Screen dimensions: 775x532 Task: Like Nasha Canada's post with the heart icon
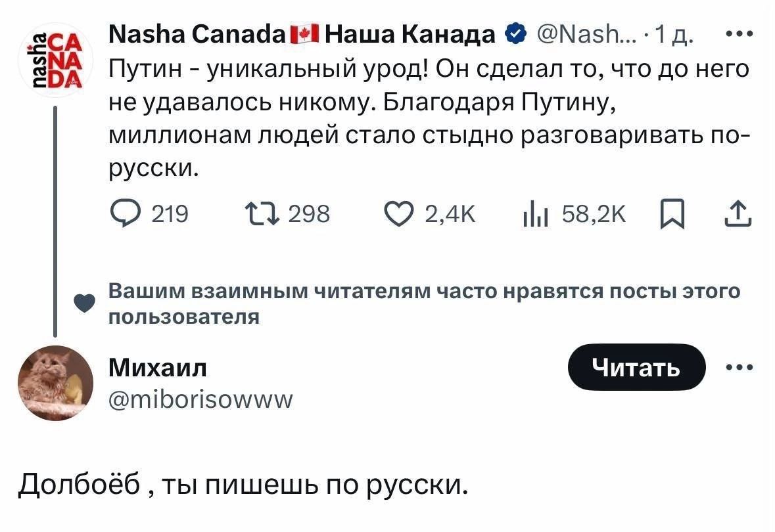click(x=398, y=214)
